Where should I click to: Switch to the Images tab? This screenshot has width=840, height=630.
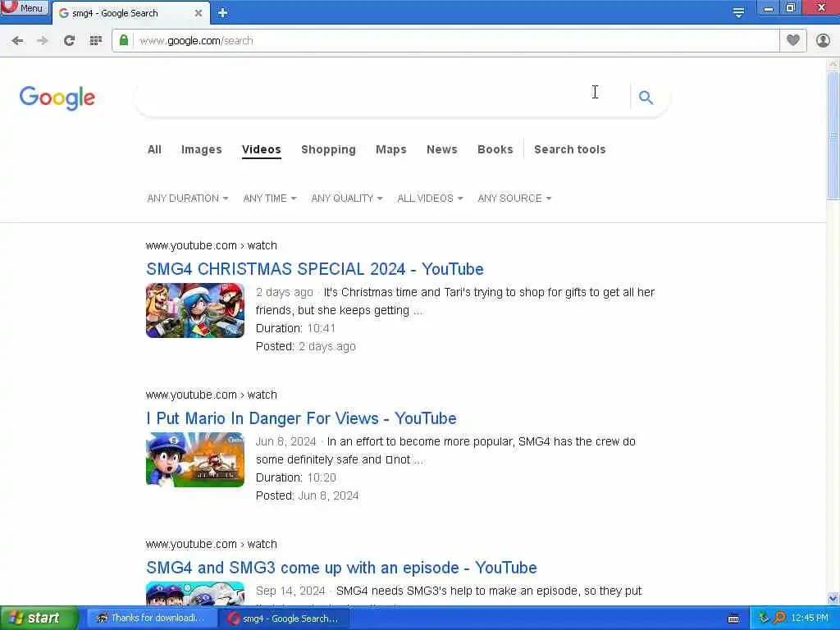pos(202,149)
